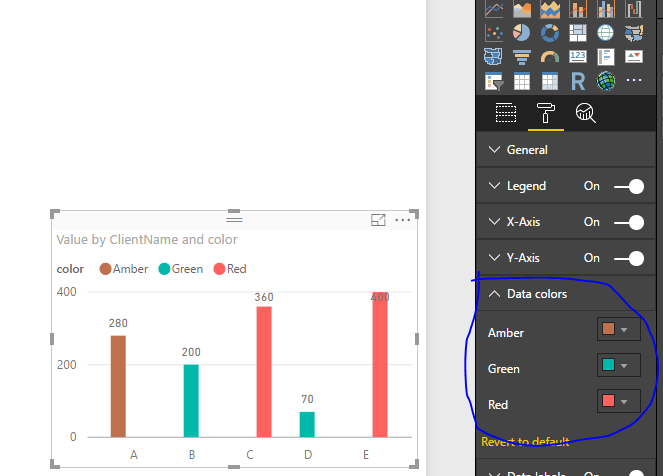Screen dimensions: 663x476
Task: Select the Red bar for client C
Action: 264,372
